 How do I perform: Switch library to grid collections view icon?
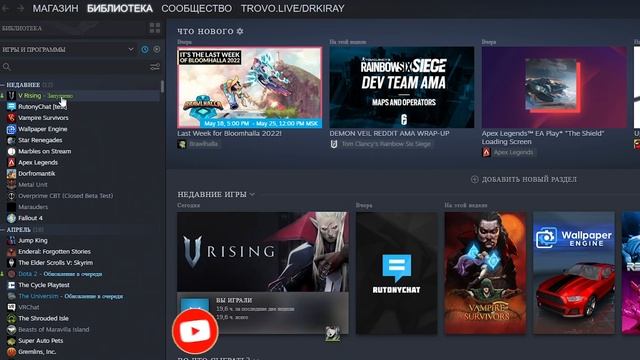(155, 28)
